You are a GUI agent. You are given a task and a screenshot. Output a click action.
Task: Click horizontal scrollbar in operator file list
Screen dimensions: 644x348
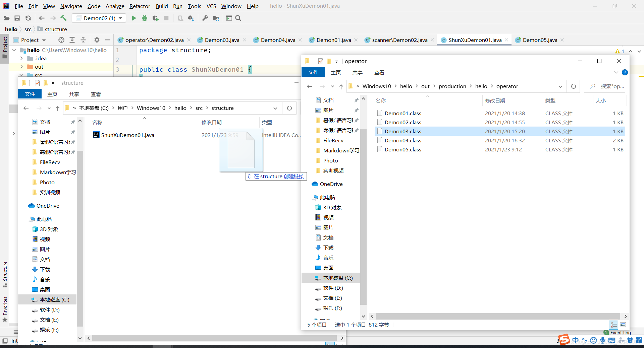point(498,316)
